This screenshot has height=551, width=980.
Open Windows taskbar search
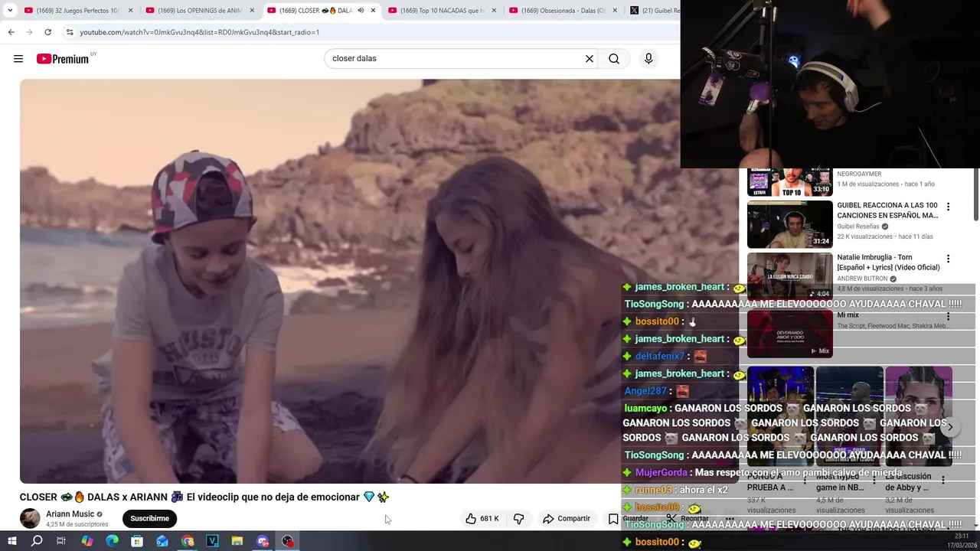37,541
